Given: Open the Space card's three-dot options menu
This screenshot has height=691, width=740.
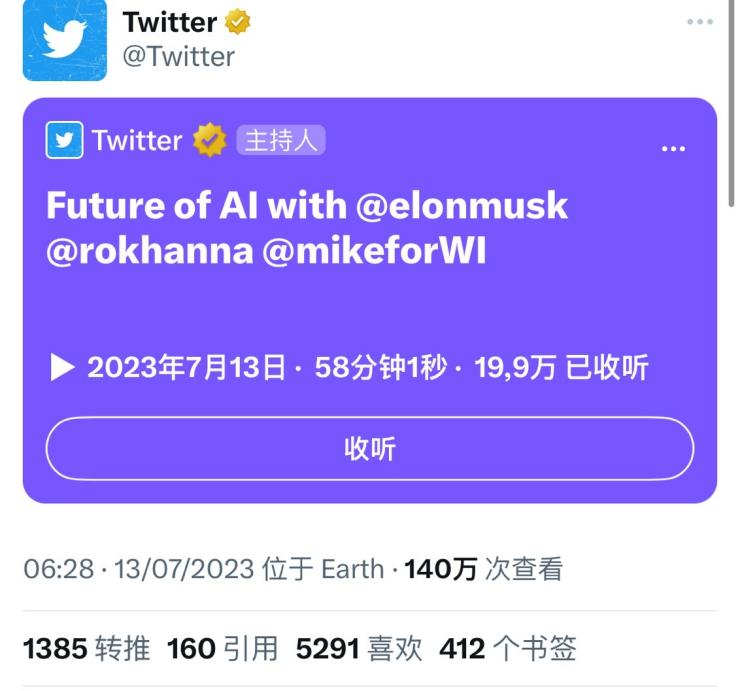Looking at the screenshot, I should (673, 149).
